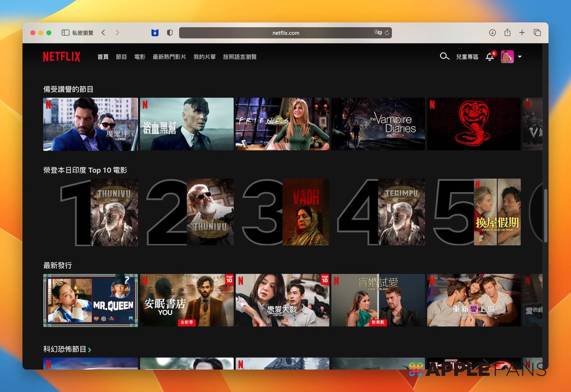Viewport: 571px width, 392px height.
Task: Open the 盲婚試愛 Love is Blind thumbnail
Action: pos(378,300)
